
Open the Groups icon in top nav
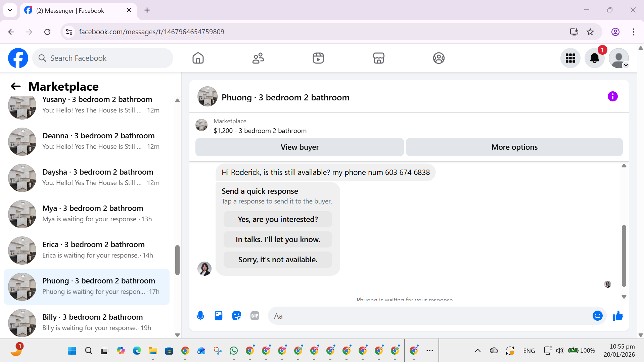pyautogui.click(x=439, y=58)
